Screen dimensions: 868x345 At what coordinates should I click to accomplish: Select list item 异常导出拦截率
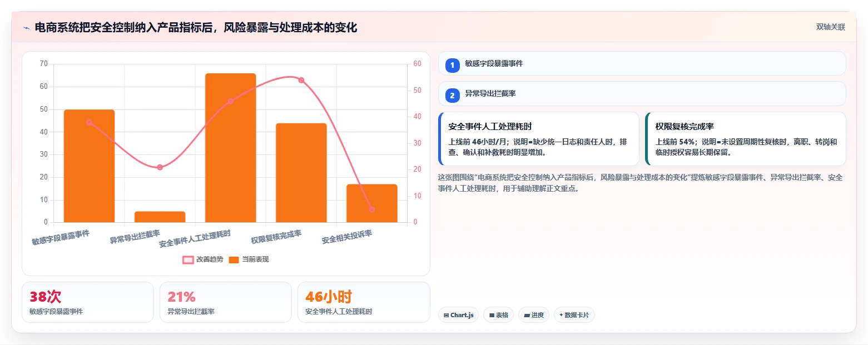pyautogui.click(x=642, y=93)
